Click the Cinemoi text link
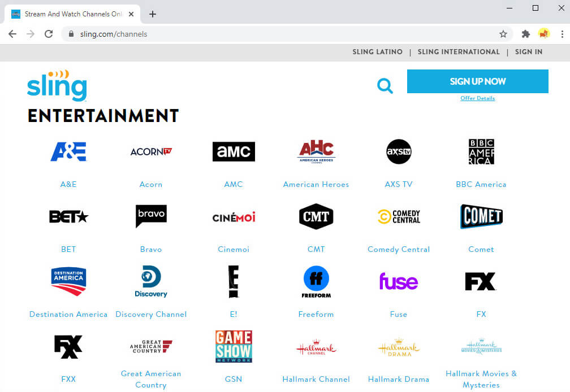Viewport: 570px width, 392px height. click(x=234, y=249)
